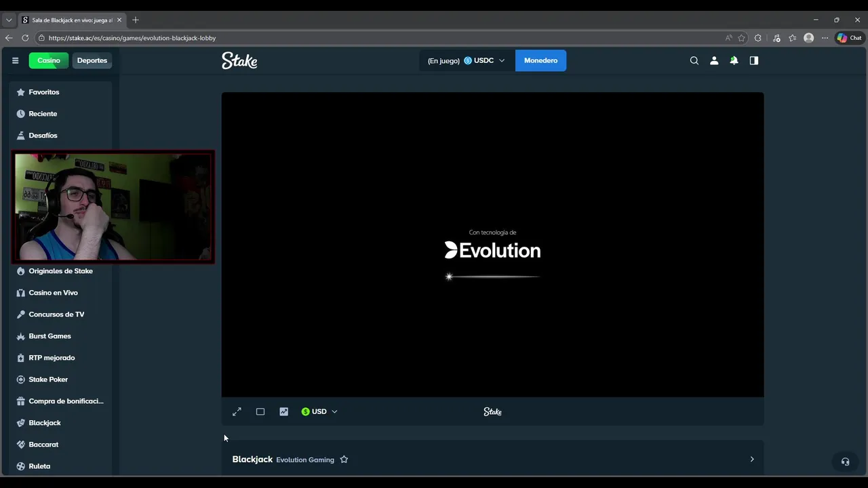Open the Copilot Chat button

click(849, 38)
